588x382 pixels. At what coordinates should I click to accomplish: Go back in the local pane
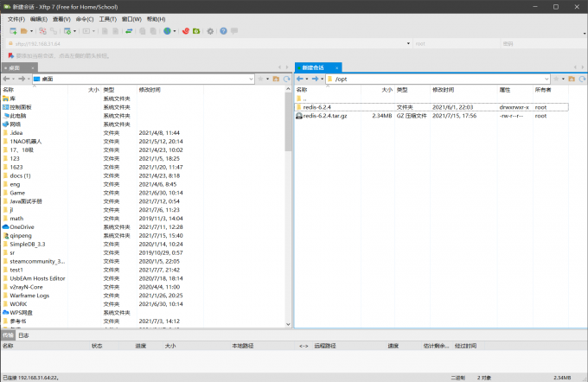pyautogui.click(x=6, y=79)
